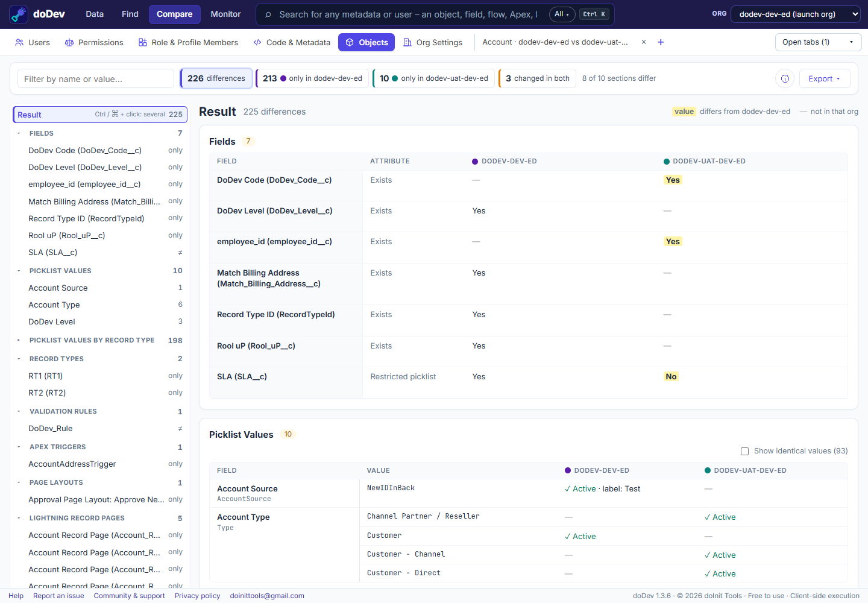
Task: Click the search magnifier icon
Action: coord(268,14)
